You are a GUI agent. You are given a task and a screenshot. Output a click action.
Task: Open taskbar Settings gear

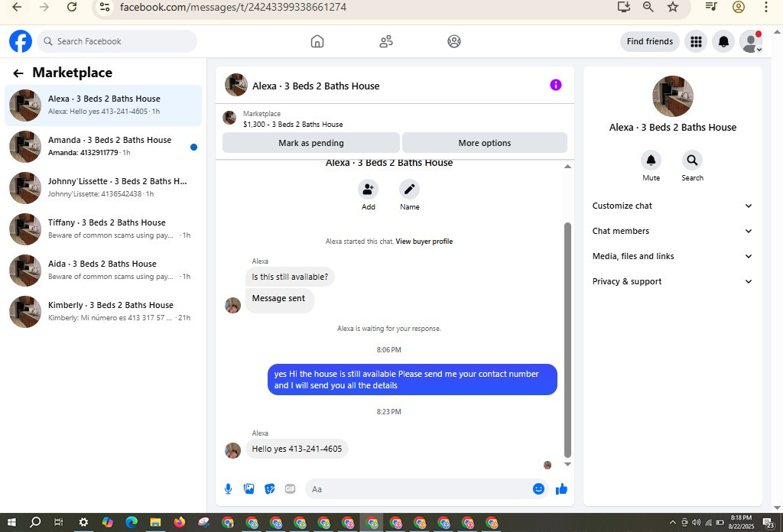tap(83, 523)
